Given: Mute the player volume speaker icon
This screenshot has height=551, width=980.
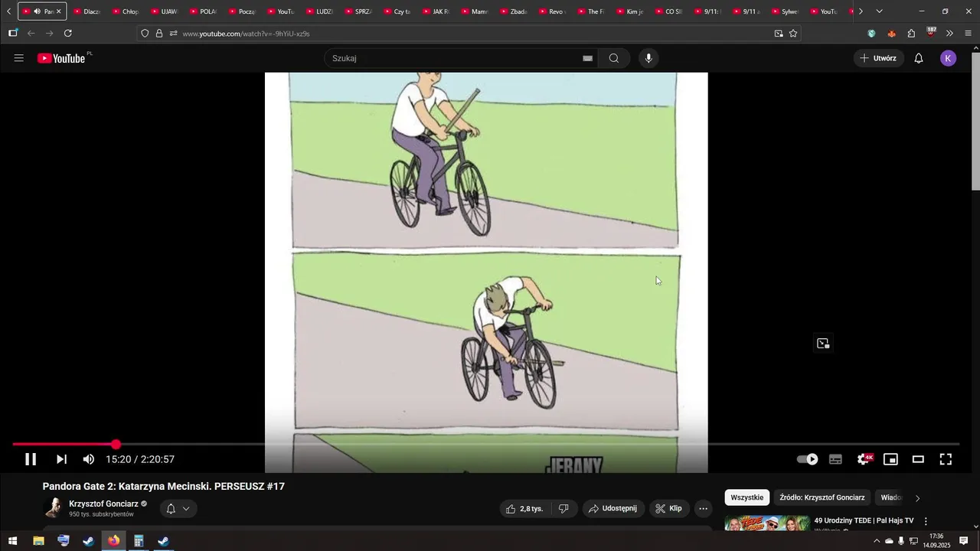Looking at the screenshot, I should click(x=89, y=459).
